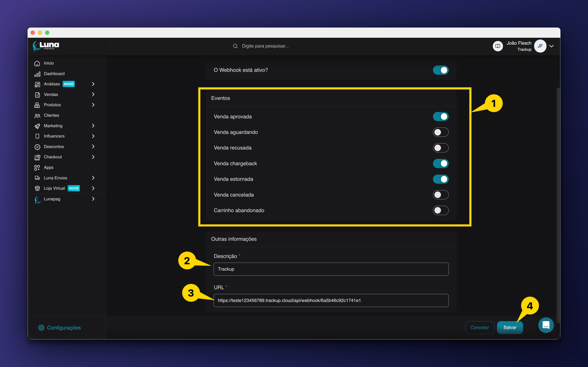Expand the Luna Envios submenu chevron
This screenshot has width=588, height=367.
[93, 178]
